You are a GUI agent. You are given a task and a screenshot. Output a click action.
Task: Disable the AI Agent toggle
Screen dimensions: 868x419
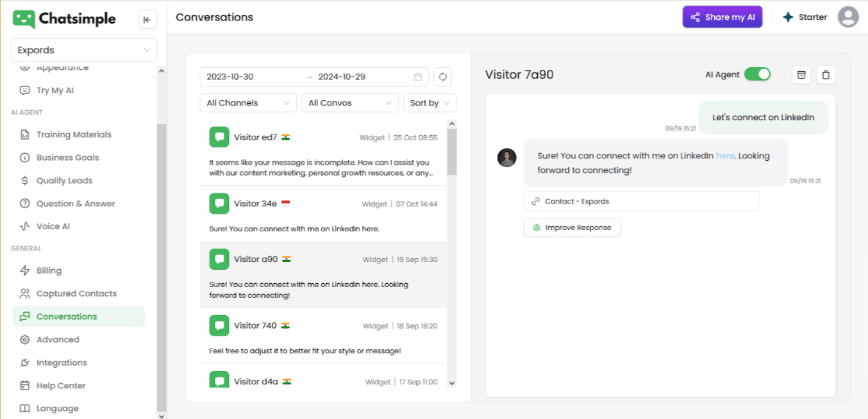click(x=757, y=74)
